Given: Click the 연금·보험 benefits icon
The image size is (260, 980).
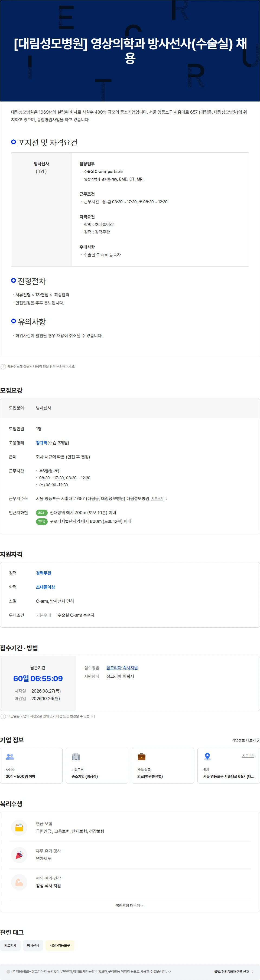Looking at the screenshot, I should point(19,827).
